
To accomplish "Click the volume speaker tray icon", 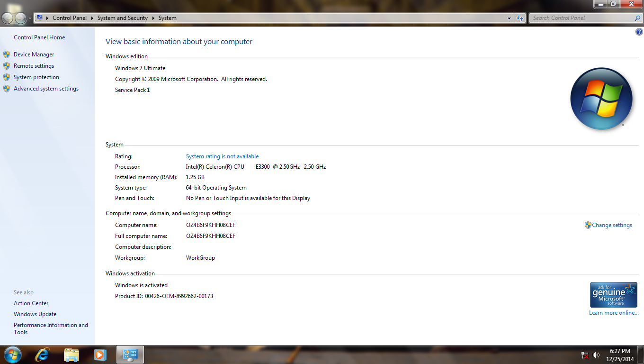I will coord(596,355).
